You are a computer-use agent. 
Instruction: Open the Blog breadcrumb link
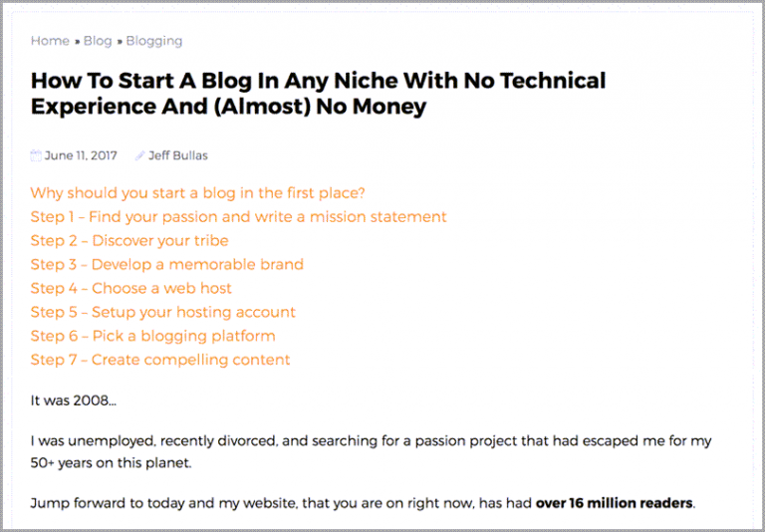click(98, 41)
